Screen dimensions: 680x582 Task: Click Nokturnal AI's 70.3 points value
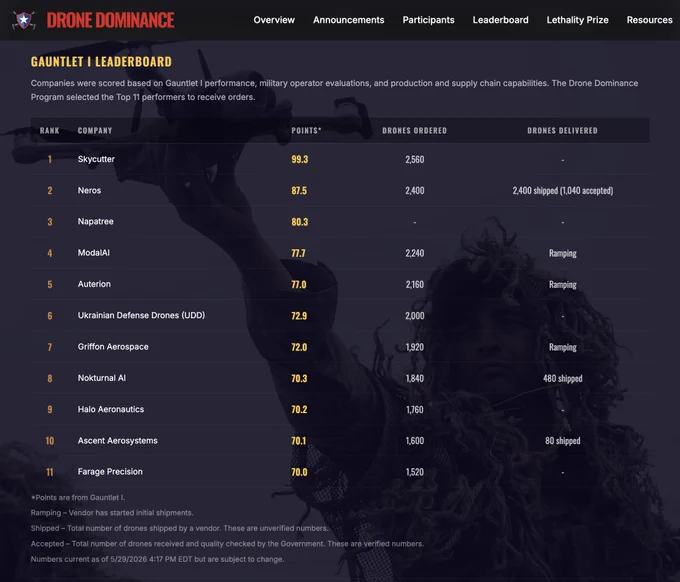pos(299,378)
